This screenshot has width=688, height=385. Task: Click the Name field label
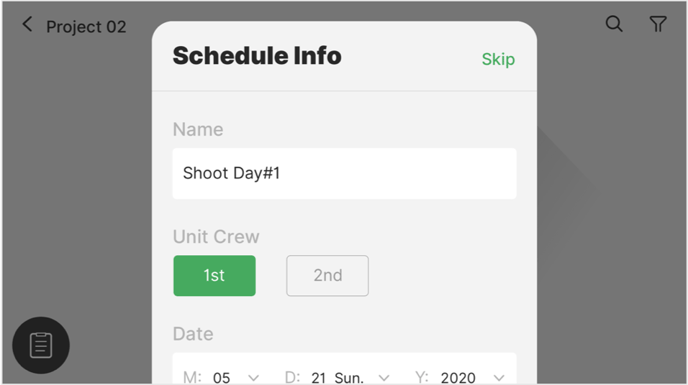point(198,130)
